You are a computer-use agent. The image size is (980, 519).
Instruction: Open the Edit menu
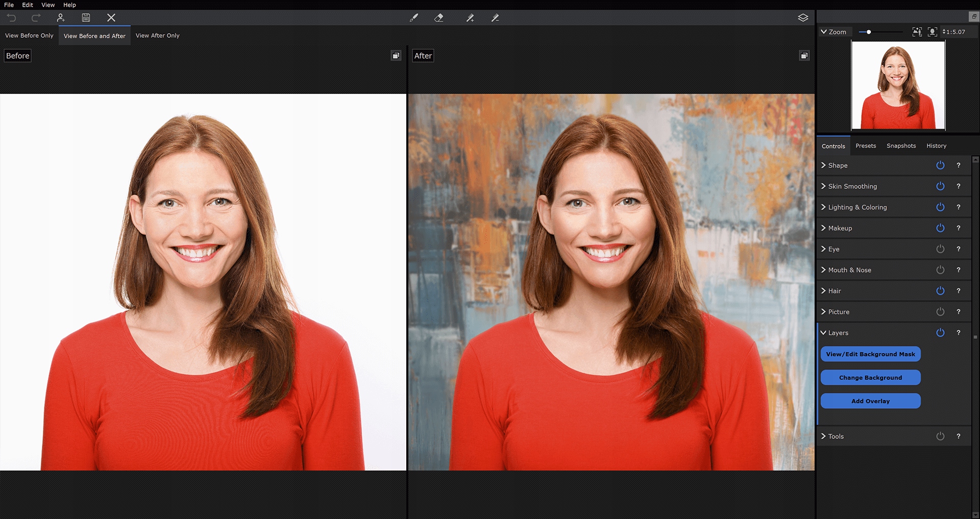28,5
